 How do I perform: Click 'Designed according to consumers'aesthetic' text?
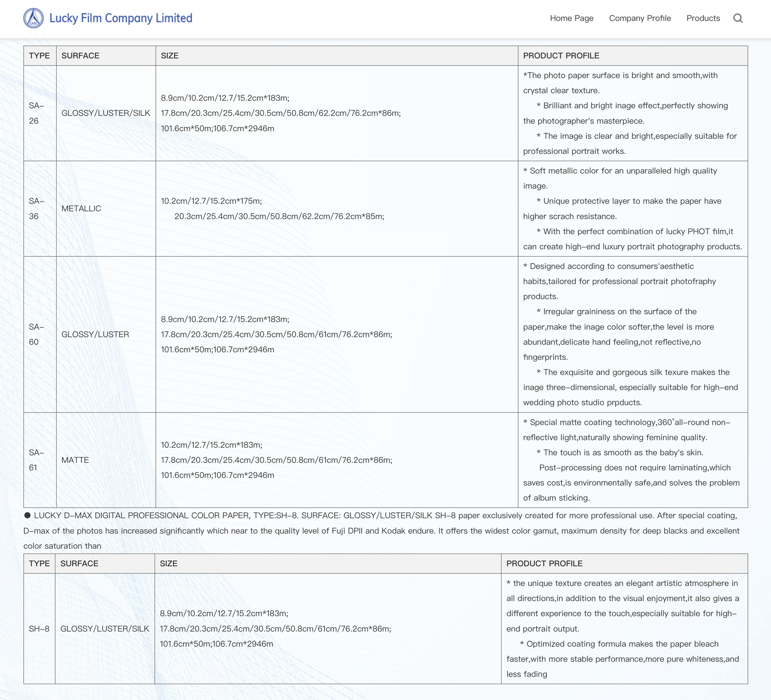[x=619, y=281]
